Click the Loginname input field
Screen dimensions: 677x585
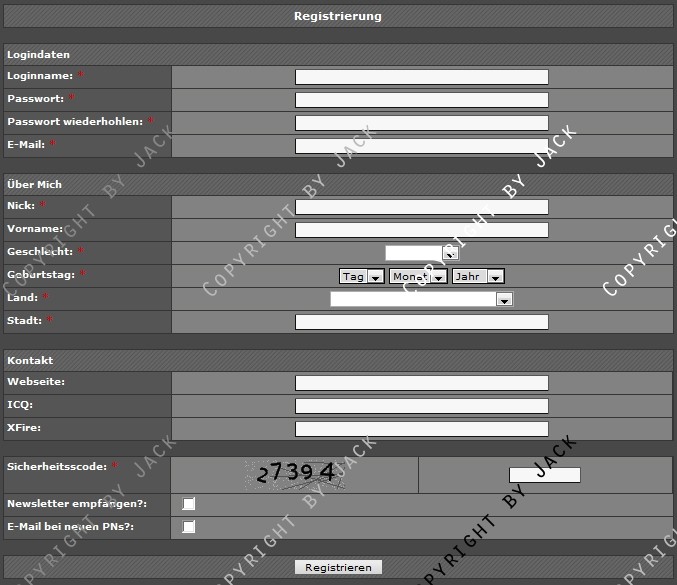pos(422,77)
